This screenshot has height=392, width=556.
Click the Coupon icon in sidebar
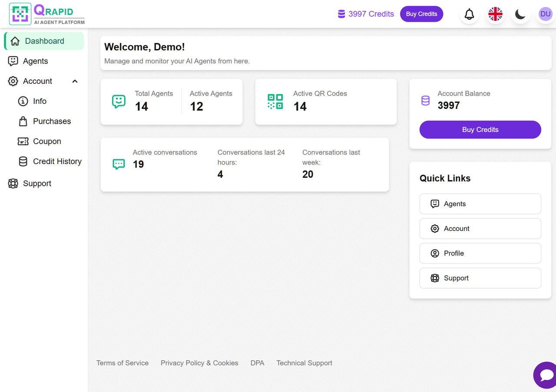(23, 141)
